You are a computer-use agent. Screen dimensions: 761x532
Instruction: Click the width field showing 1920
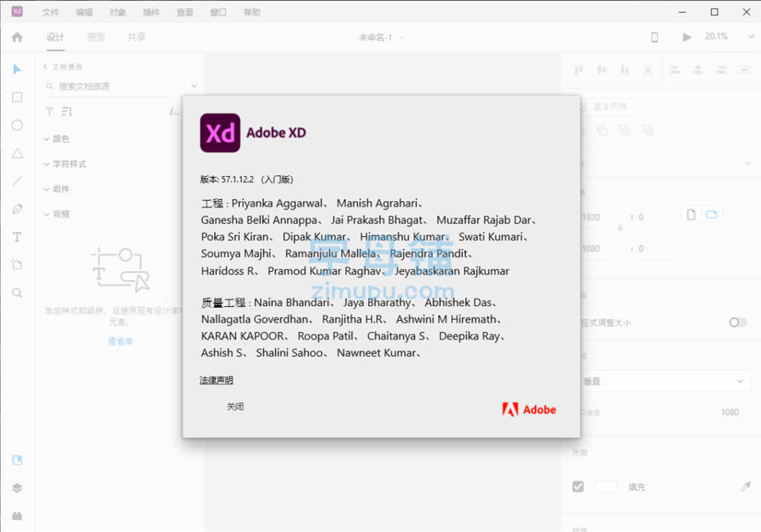pos(600,218)
